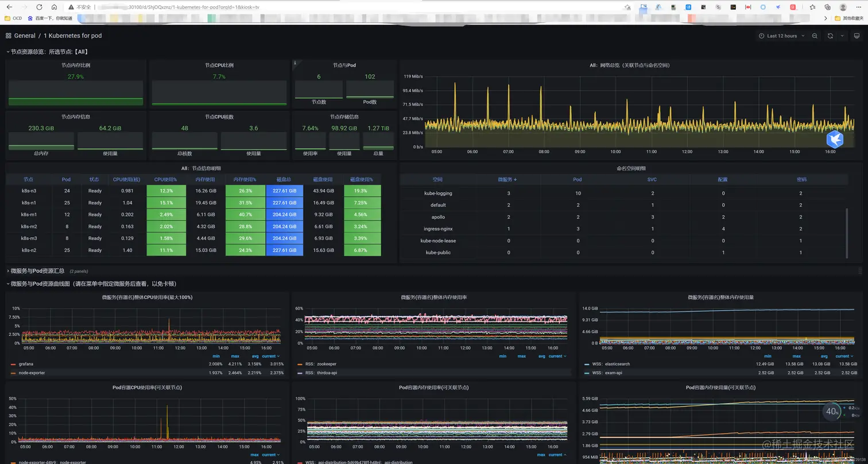Open the browser Favorites list icon

[x=812, y=7]
